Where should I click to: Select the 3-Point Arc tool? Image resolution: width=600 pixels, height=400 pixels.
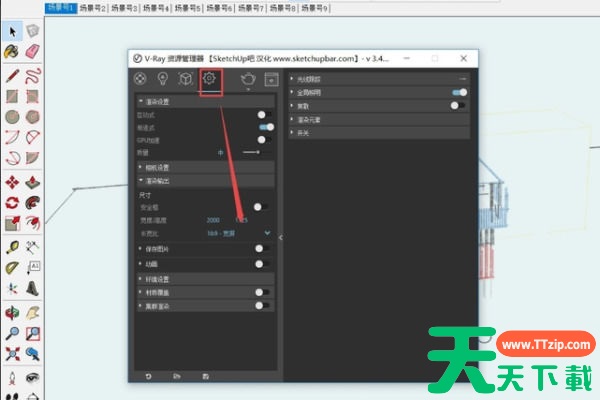point(12,157)
